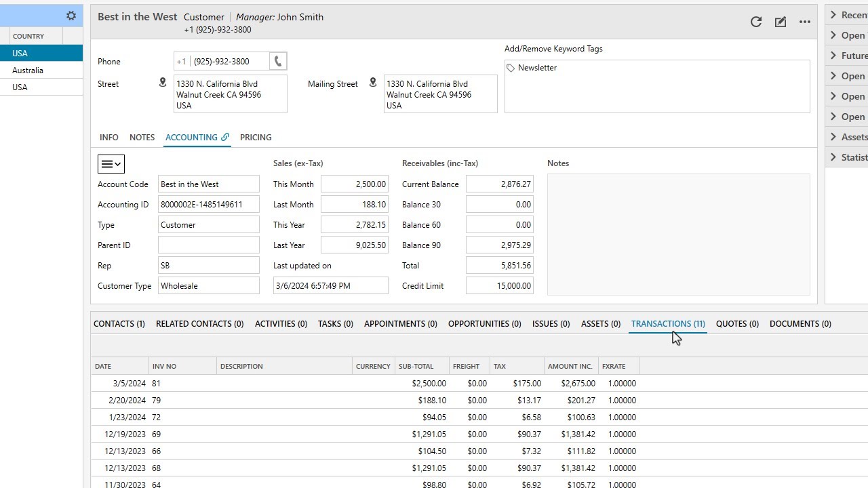Open the ISSUES (0) tab
This screenshot has height=488, width=868.
(551, 324)
